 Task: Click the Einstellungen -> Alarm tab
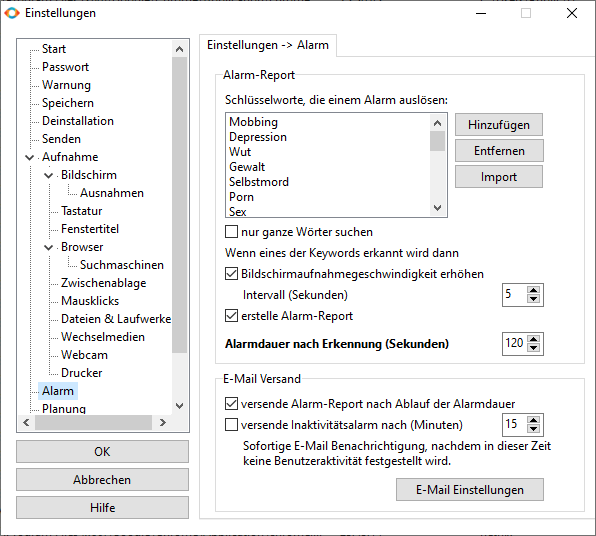tap(268, 45)
